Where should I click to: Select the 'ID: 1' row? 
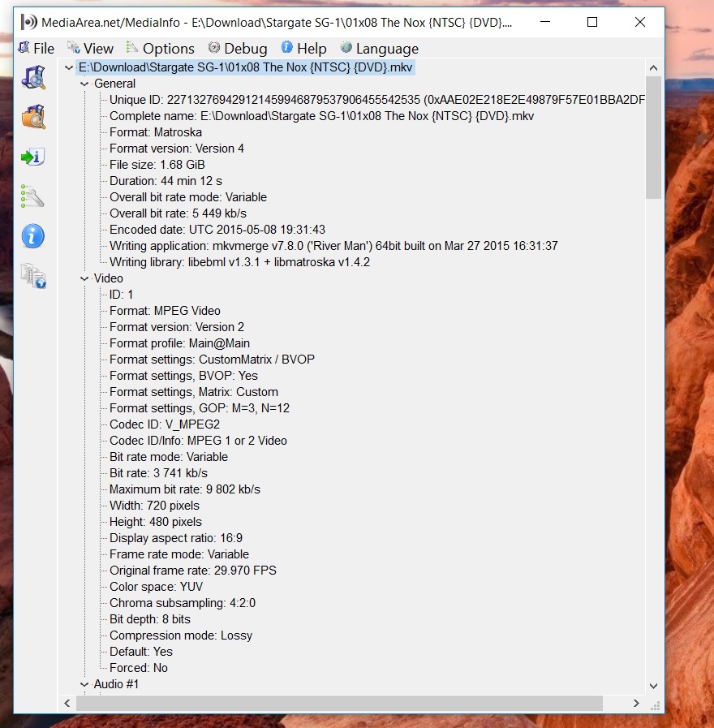point(121,295)
